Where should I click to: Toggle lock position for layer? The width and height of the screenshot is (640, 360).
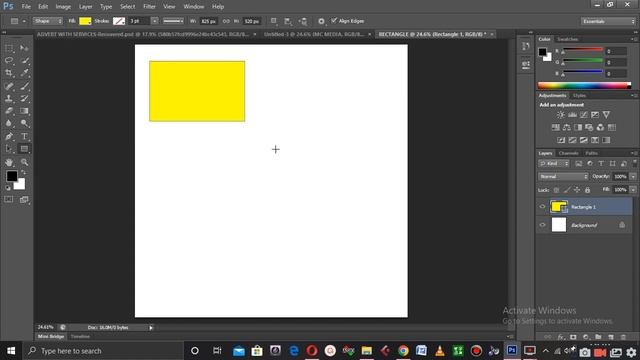[577, 190]
